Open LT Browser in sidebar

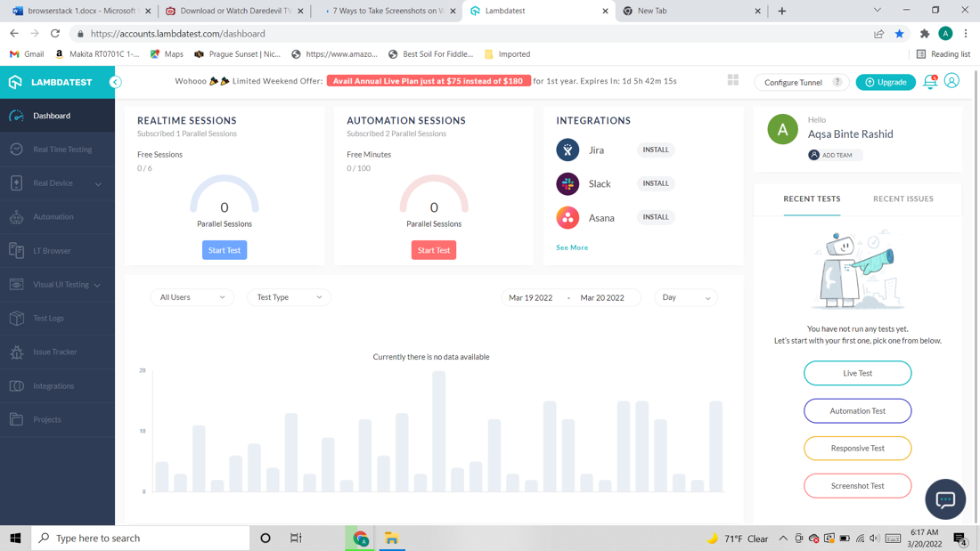coord(58,250)
